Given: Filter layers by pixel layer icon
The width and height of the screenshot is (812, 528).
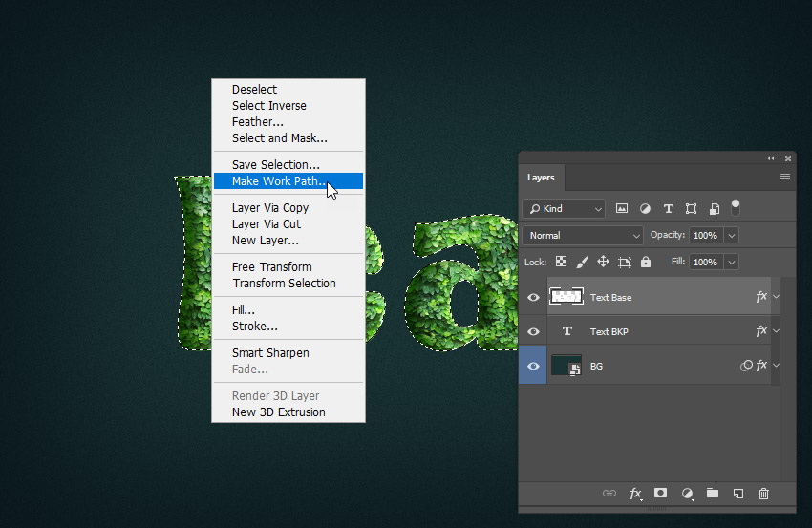Looking at the screenshot, I should tap(622, 208).
